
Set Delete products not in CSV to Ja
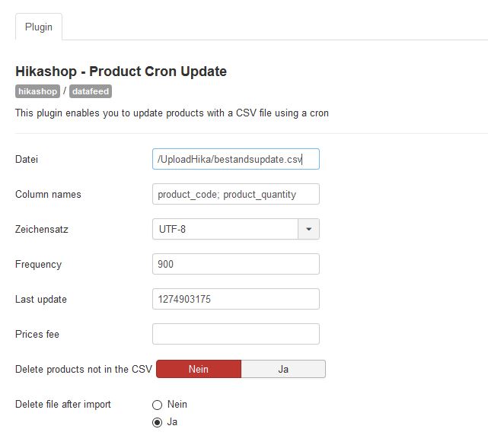[x=283, y=369]
